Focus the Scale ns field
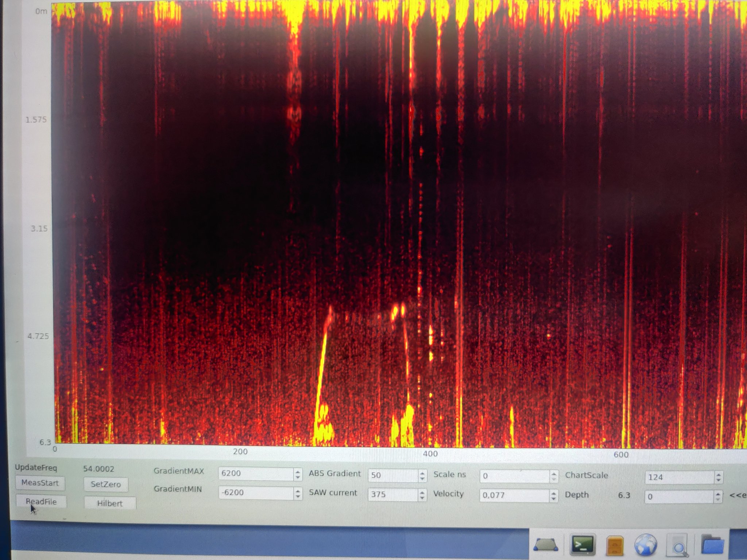The image size is (747, 560). coord(515,476)
